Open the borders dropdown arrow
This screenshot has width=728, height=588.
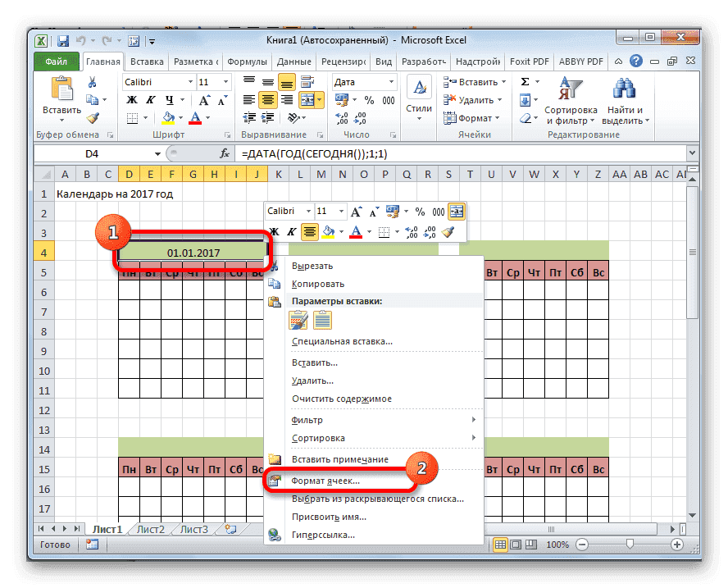point(146,116)
